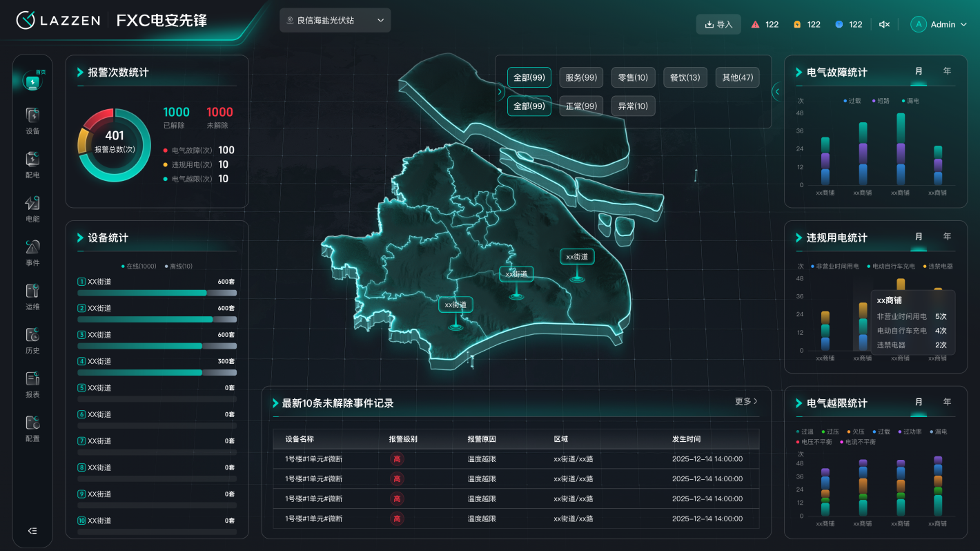
Task: Open the 电能 sidebar icon
Action: point(32,203)
